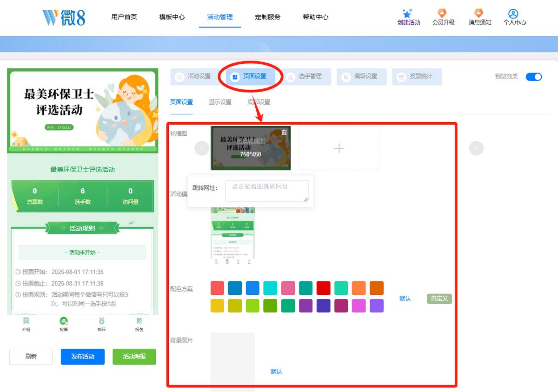Screen dimensions: 558x392
Task: Select the 活动模板 template thumbnail
Action: pos(233,236)
